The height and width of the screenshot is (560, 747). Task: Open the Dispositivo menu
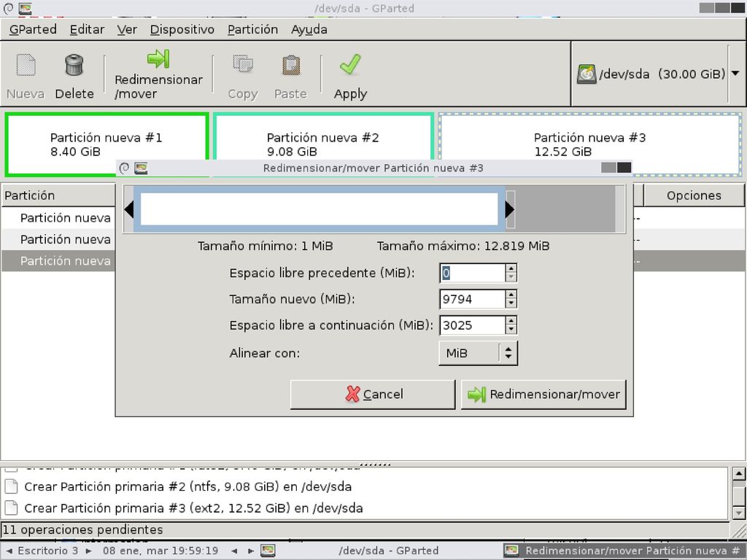coord(182,29)
